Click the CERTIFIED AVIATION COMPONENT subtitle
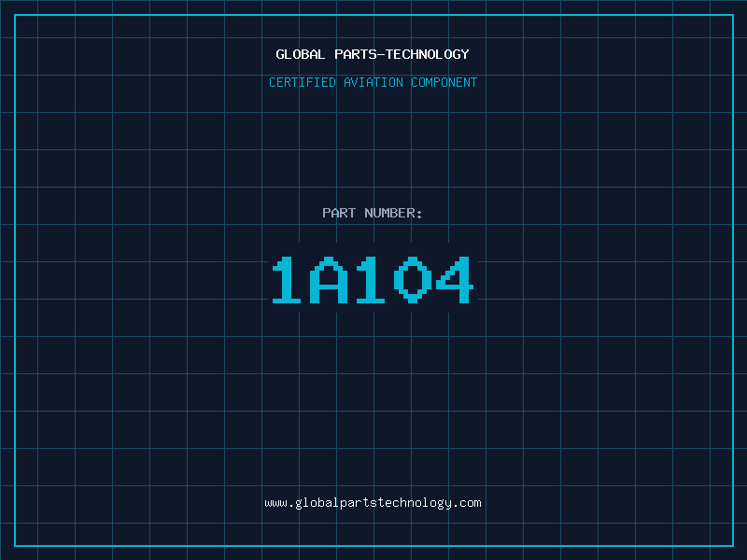Viewport: 747px width, 560px height. [373, 82]
